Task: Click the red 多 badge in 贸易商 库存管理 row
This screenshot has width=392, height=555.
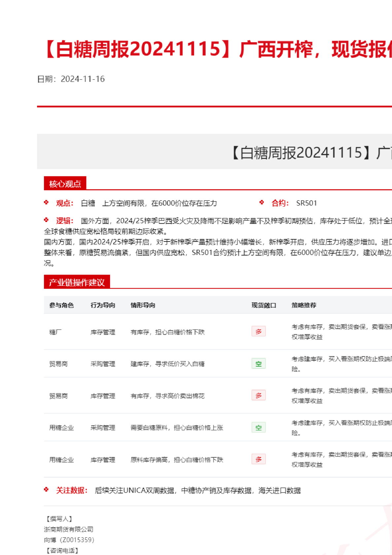Action: coord(258,395)
